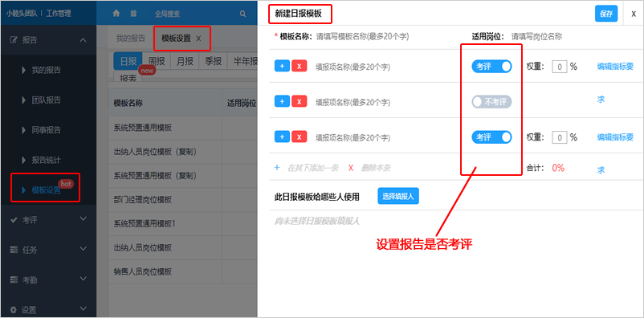Add a row using first item's plus button
This screenshot has height=318, width=644.
pyautogui.click(x=282, y=66)
